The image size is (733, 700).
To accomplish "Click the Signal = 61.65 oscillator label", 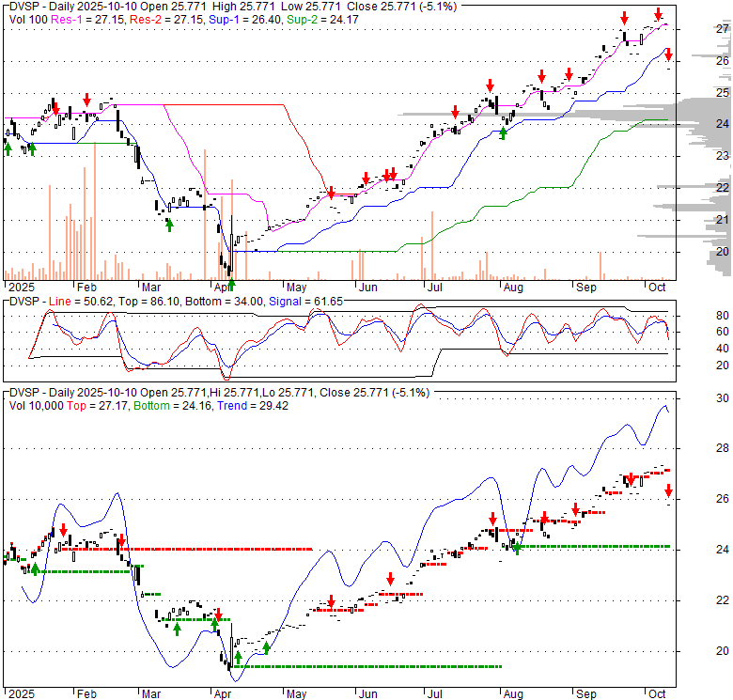I will (x=305, y=301).
